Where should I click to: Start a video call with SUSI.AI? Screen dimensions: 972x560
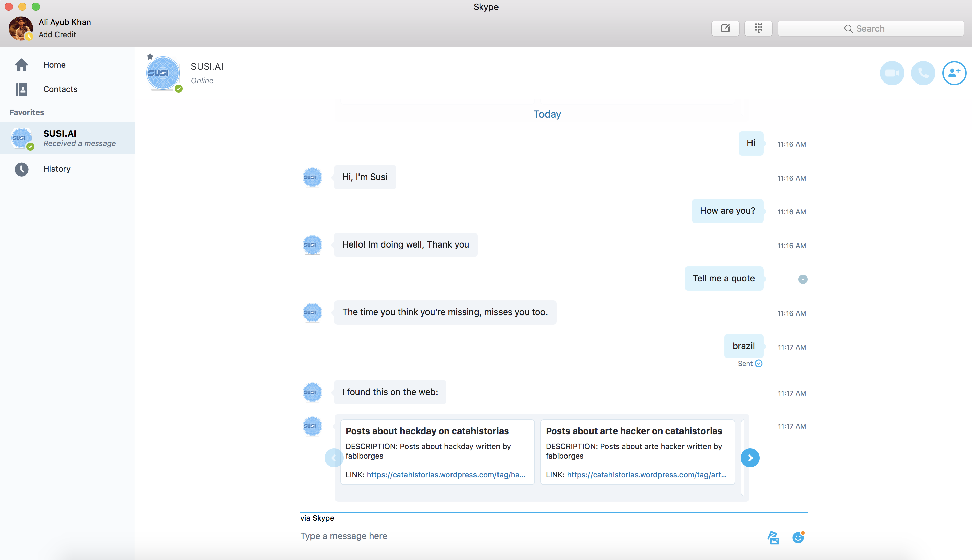point(892,73)
